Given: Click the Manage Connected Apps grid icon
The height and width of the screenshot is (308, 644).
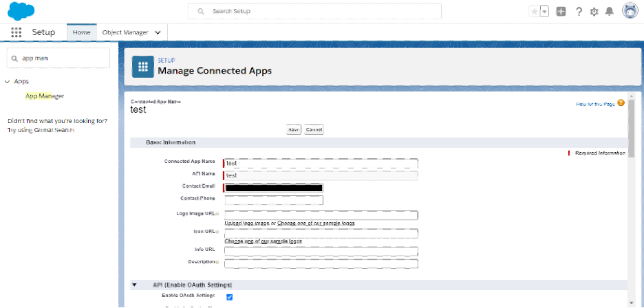Looking at the screenshot, I should pyautogui.click(x=142, y=67).
